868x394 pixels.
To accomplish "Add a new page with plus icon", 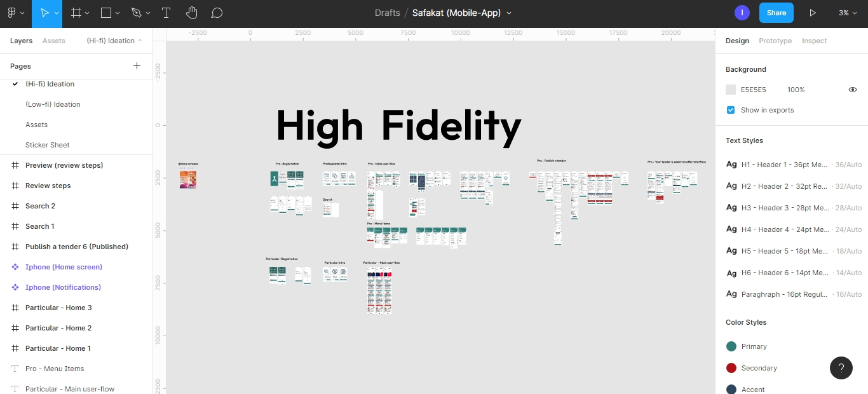I will point(137,66).
